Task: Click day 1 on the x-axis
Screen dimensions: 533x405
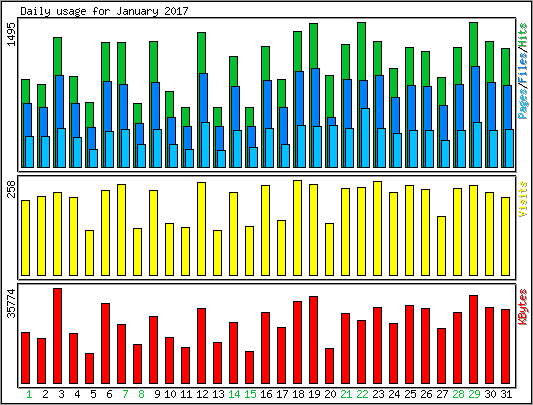Action: 29,394
